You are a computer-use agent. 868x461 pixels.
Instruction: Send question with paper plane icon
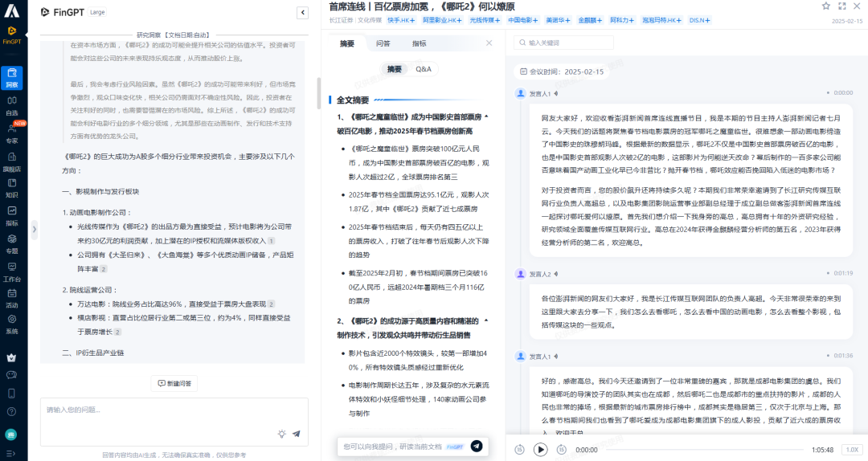pyautogui.click(x=296, y=434)
